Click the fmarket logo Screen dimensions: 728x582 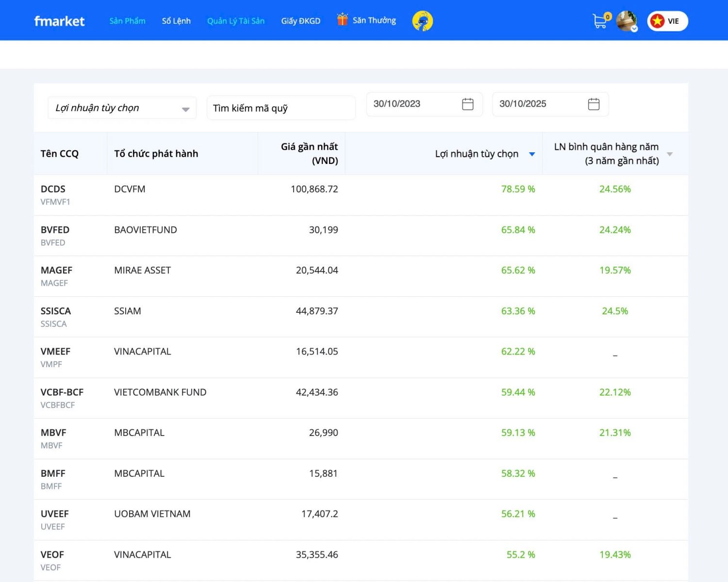(x=59, y=21)
